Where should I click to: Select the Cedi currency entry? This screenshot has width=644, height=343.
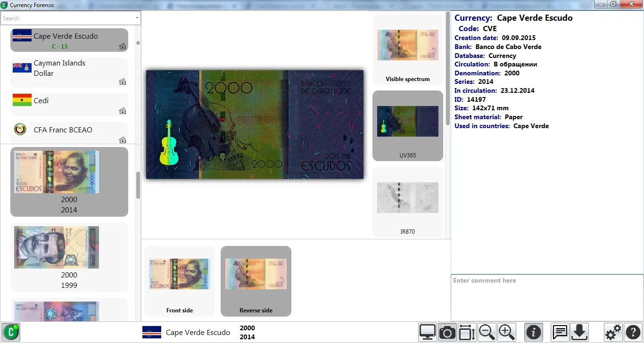[x=69, y=104]
